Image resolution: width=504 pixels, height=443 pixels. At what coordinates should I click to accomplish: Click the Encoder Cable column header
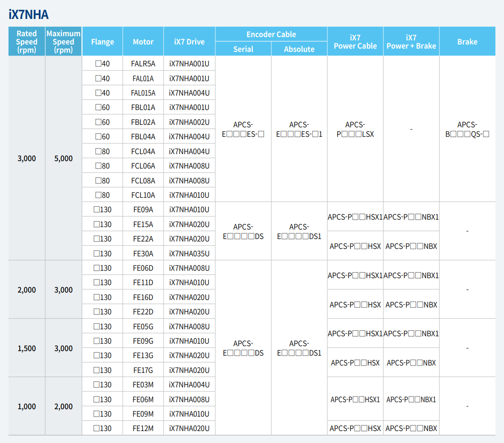[271, 34]
